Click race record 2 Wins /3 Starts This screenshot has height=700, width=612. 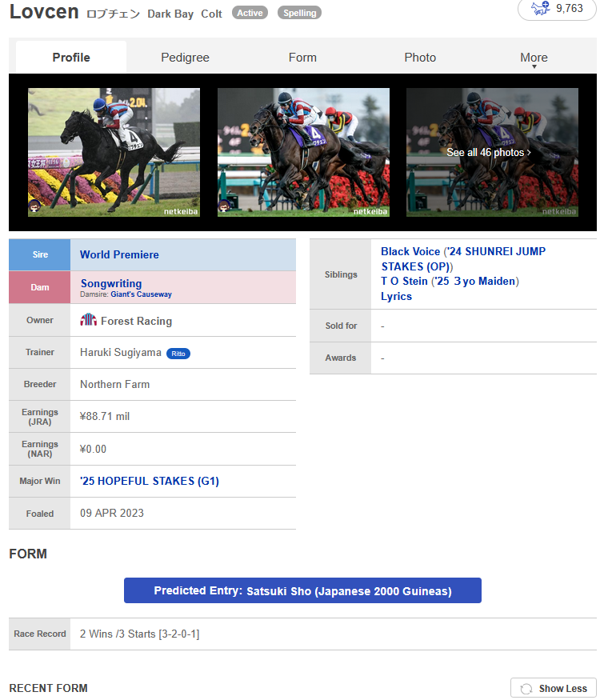point(139,634)
